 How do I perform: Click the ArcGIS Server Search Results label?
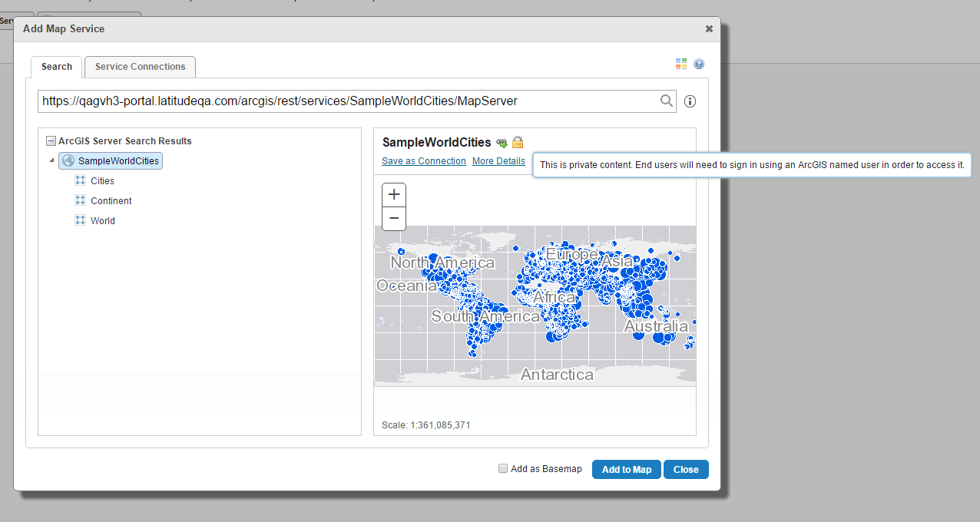pyautogui.click(x=125, y=141)
